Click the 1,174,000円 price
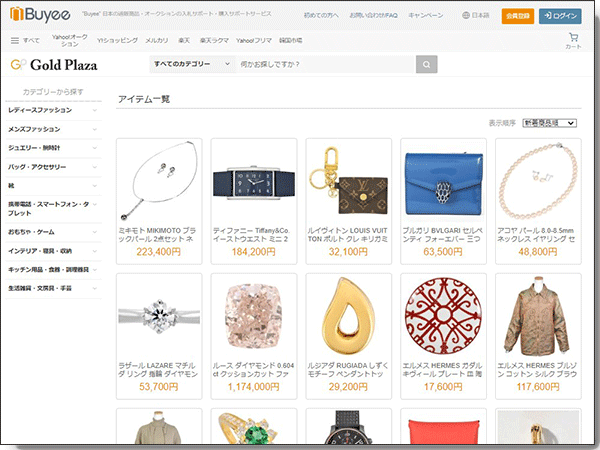Viewport: 600px width, 450px height. 253,387
